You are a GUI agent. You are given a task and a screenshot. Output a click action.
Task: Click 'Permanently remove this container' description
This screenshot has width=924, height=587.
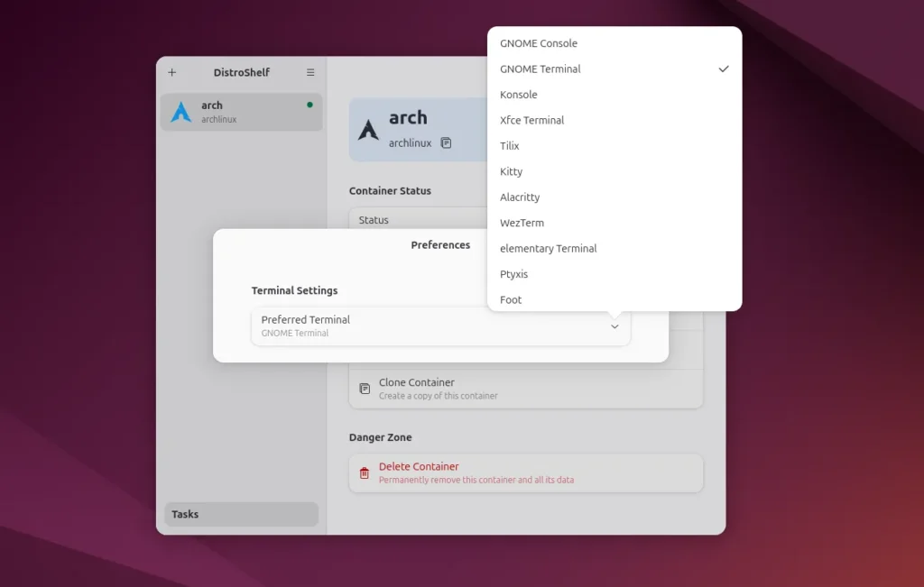(476, 480)
